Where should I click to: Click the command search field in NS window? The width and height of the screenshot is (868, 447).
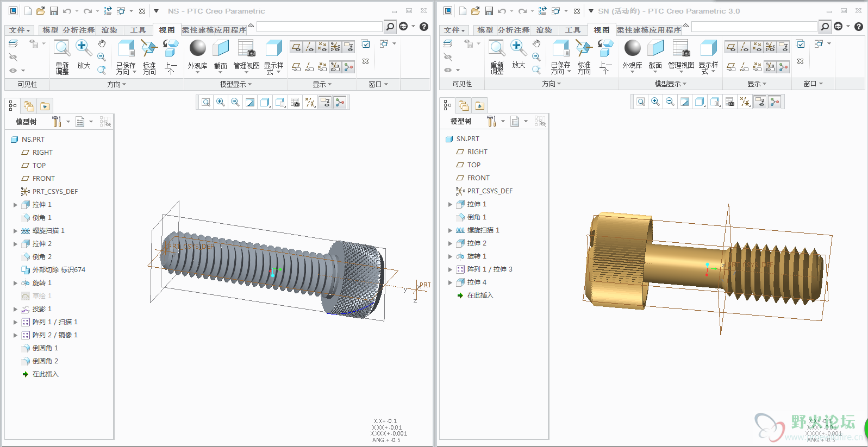coord(320,27)
